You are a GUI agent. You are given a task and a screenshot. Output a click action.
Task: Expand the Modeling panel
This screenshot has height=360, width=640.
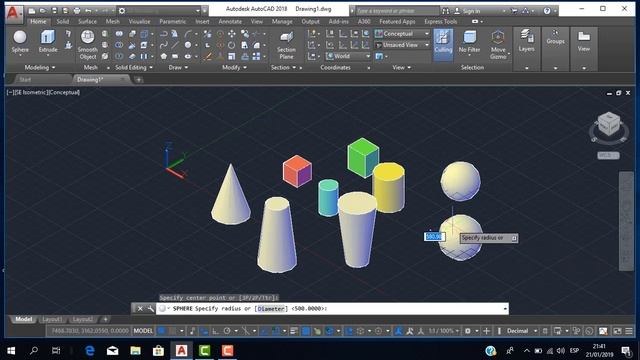pyautogui.click(x=40, y=67)
